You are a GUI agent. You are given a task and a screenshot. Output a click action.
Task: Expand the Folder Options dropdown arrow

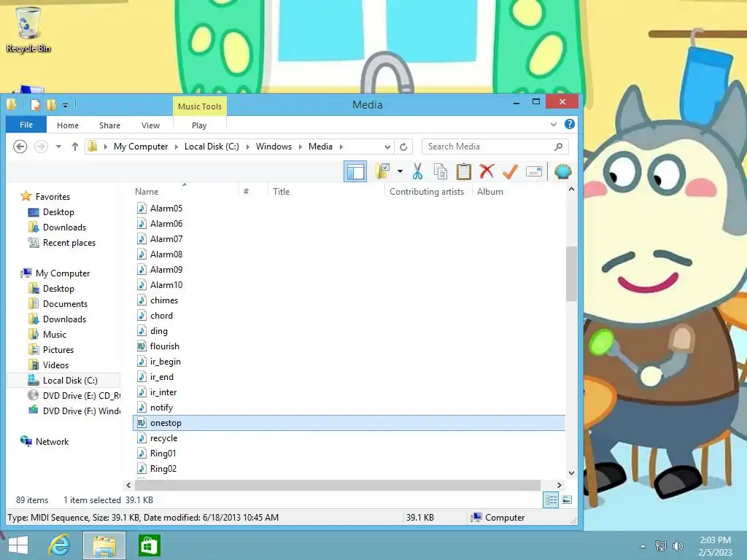point(400,171)
